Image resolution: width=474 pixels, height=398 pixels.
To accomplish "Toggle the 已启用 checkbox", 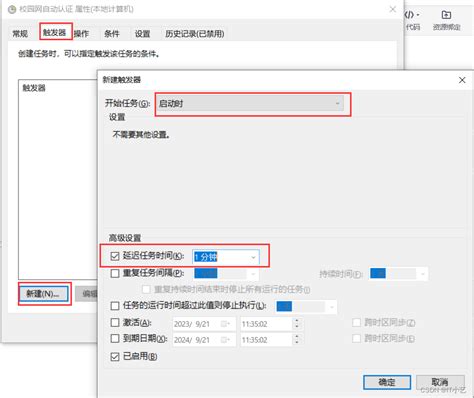I will tap(115, 357).
